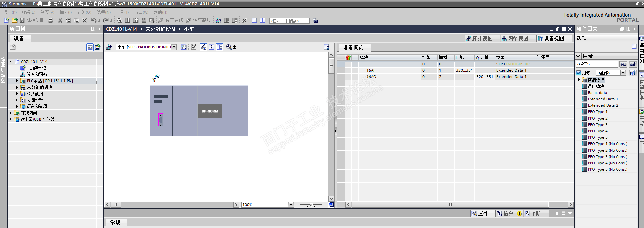Expand 在线访问 tree node

coord(11,113)
